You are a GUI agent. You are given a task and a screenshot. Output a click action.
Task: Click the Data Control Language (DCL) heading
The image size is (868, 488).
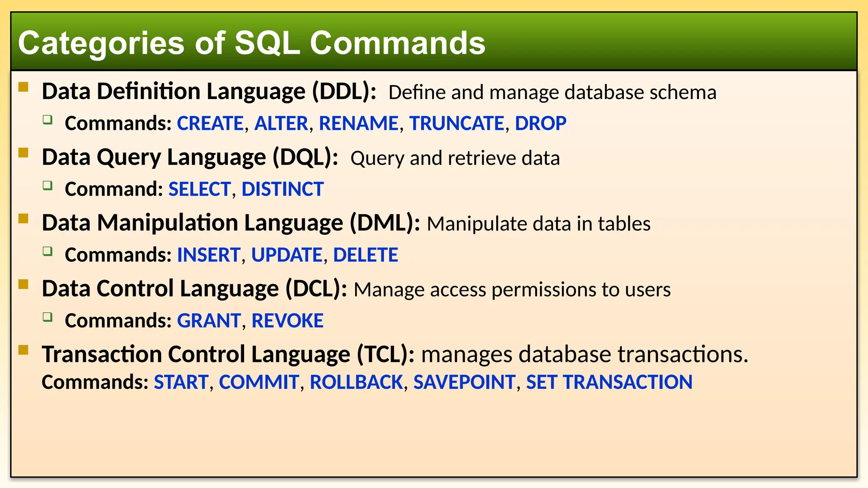[195, 288]
